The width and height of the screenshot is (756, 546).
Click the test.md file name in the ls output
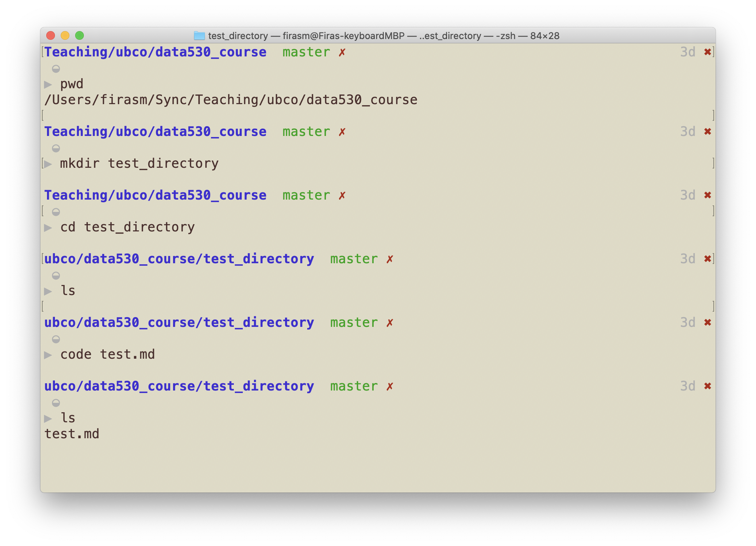72,434
